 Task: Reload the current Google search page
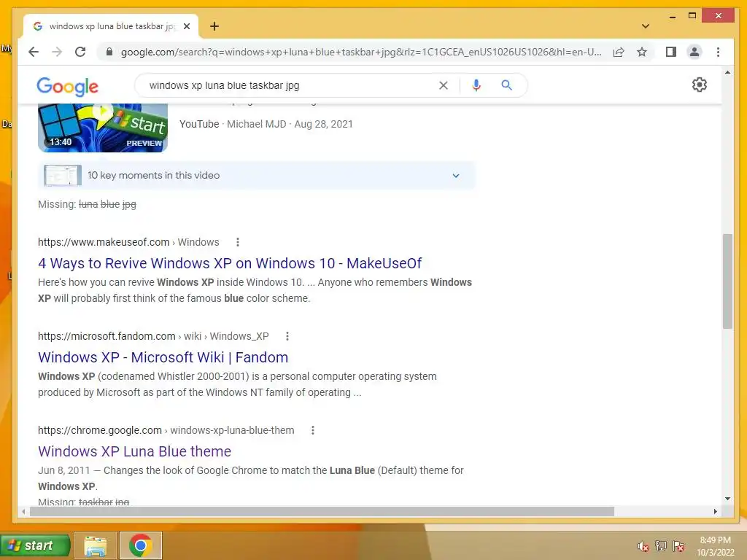click(x=80, y=52)
